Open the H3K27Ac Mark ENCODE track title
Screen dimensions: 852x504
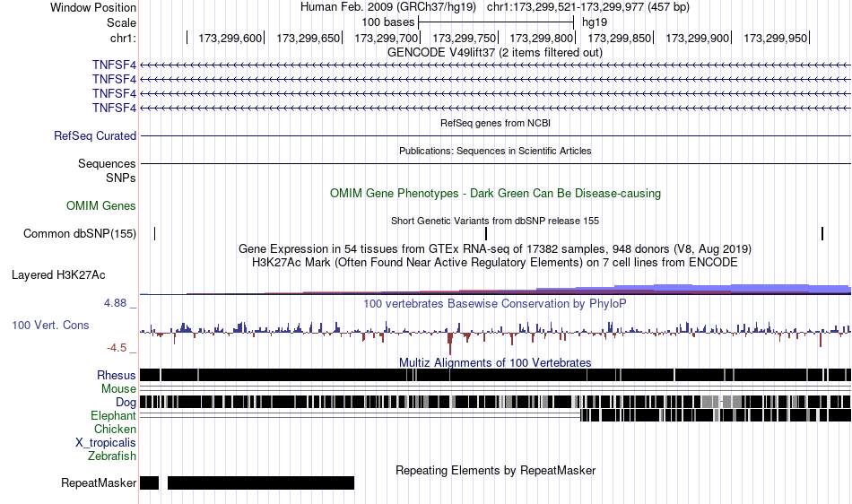pos(495,263)
